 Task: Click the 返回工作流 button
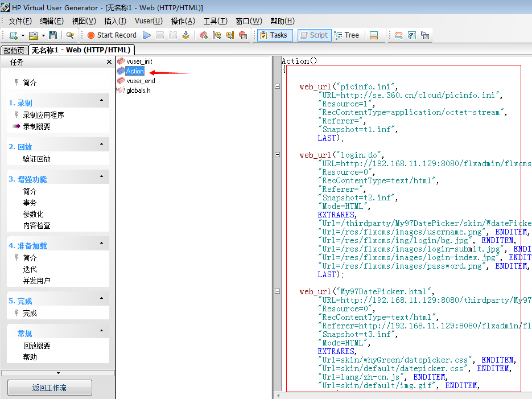click(50, 388)
